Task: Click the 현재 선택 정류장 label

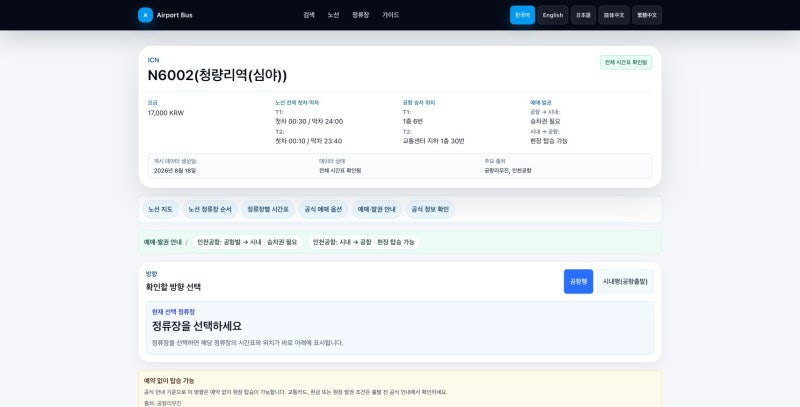Action: (x=173, y=312)
